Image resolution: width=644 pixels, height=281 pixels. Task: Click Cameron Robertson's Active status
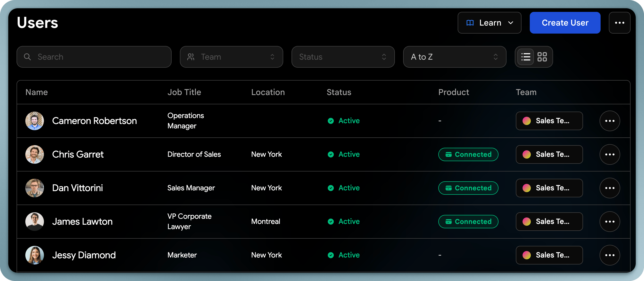pyautogui.click(x=343, y=121)
